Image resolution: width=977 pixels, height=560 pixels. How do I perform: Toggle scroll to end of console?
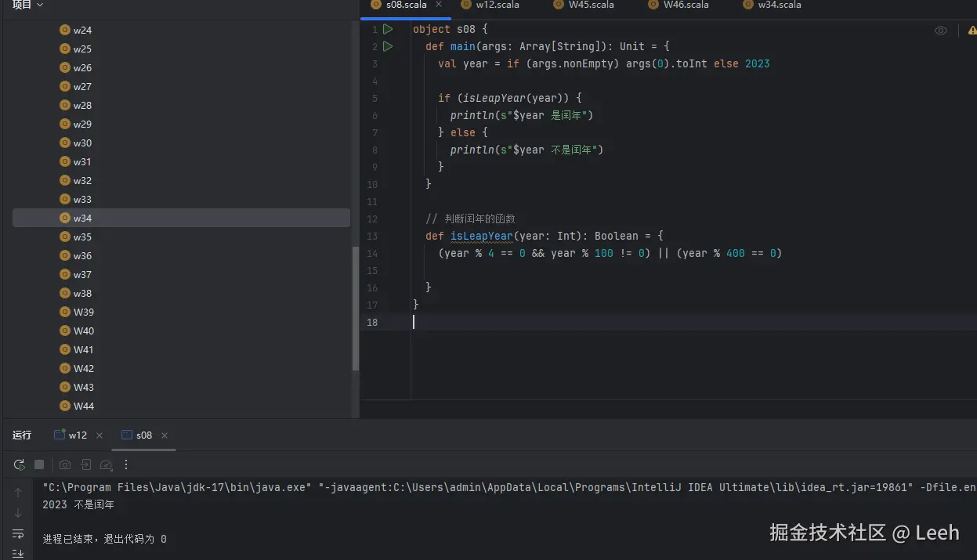pyautogui.click(x=18, y=553)
